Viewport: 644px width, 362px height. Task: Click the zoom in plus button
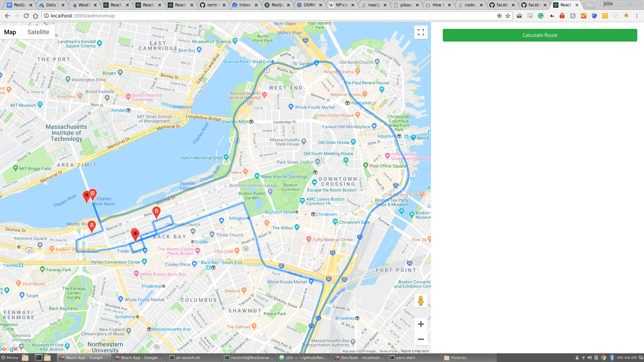click(421, 324)
